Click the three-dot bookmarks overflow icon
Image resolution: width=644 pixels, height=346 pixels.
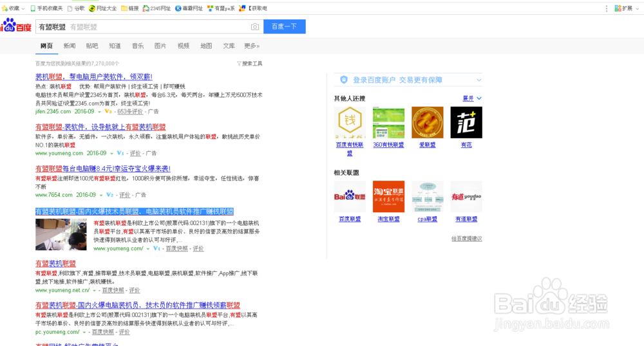pos(606,8)
